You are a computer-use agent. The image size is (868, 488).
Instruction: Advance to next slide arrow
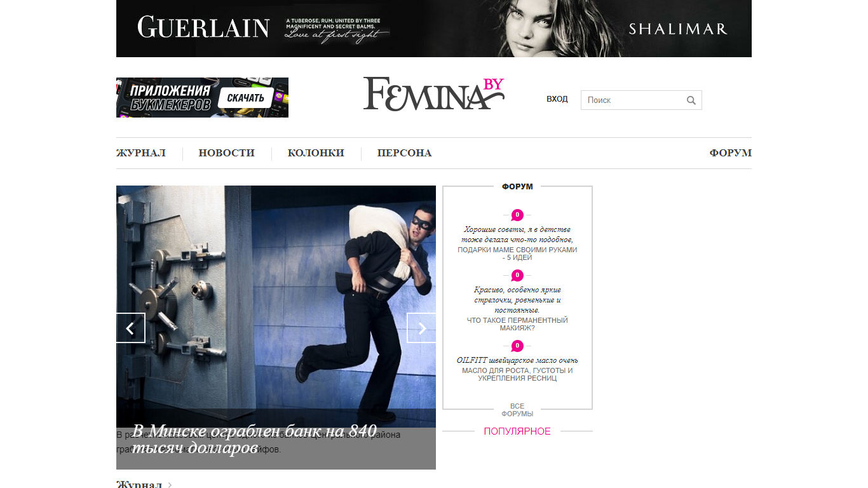(421, 328)
